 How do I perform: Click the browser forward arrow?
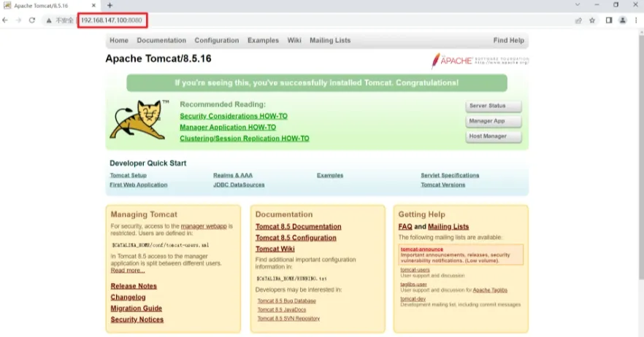(18, 20)
